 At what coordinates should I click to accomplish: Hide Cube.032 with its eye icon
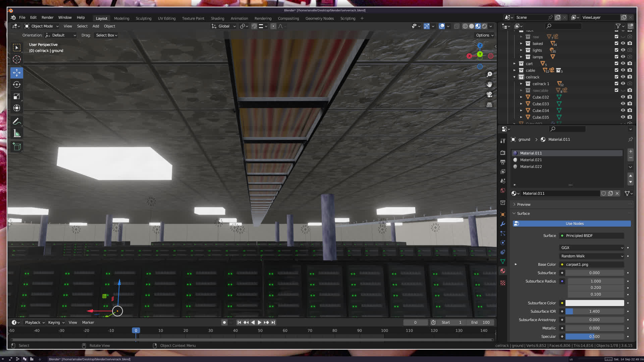pyautogui.click(x=623, y=97)
